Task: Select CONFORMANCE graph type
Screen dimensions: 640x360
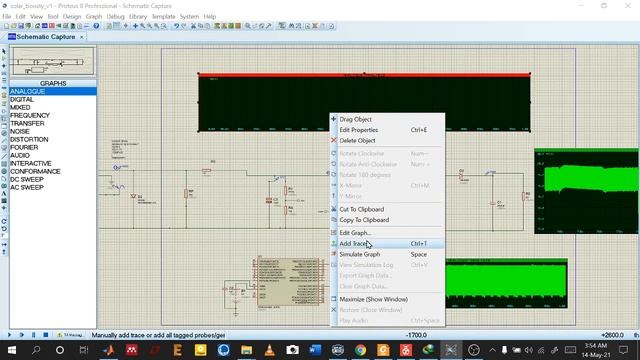Action: point(53,171)
